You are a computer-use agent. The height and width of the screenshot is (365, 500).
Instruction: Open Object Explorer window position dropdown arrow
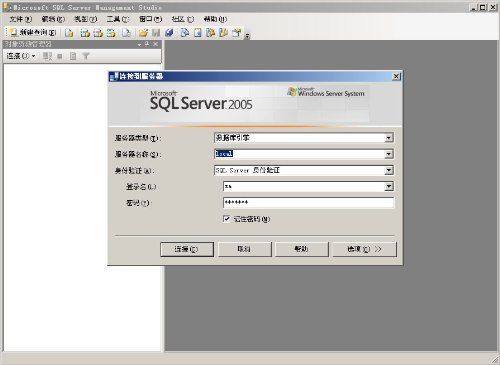coord(139,44)
